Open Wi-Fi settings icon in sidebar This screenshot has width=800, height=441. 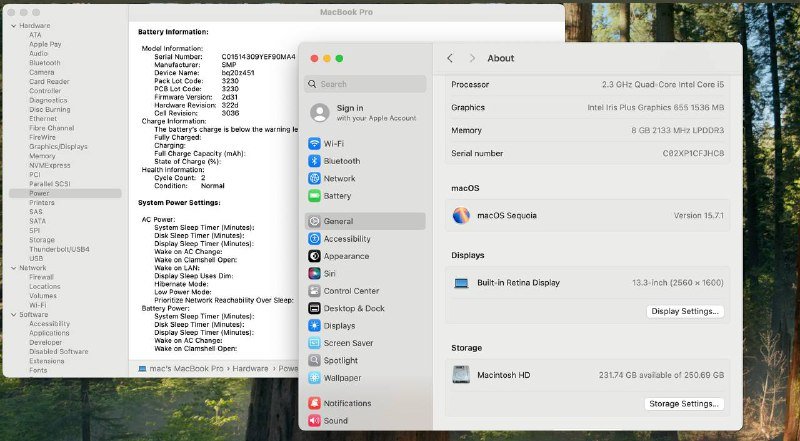[314, 143]
